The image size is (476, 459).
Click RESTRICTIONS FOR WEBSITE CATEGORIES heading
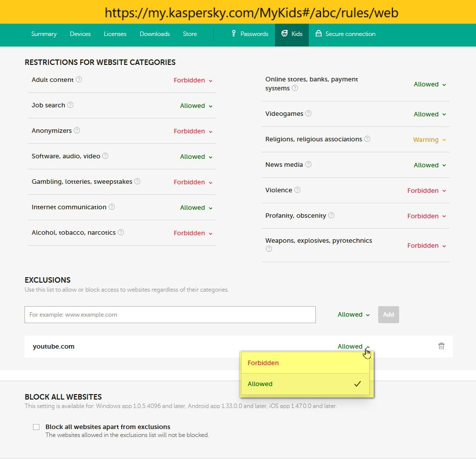100,62
